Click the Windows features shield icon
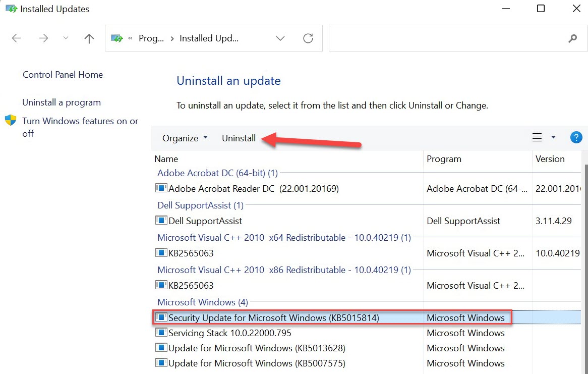 [11, 121]
